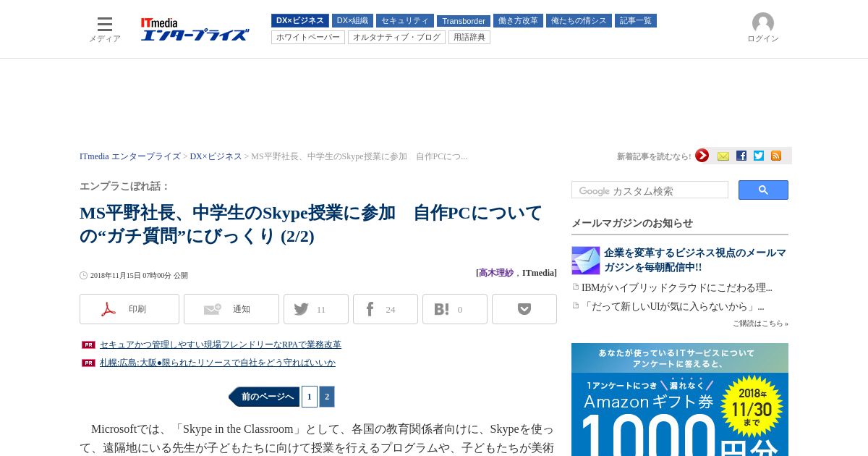Open the 俺たちの情シス nav tab
The image size is (868, 456).
[x=579, y=21]
